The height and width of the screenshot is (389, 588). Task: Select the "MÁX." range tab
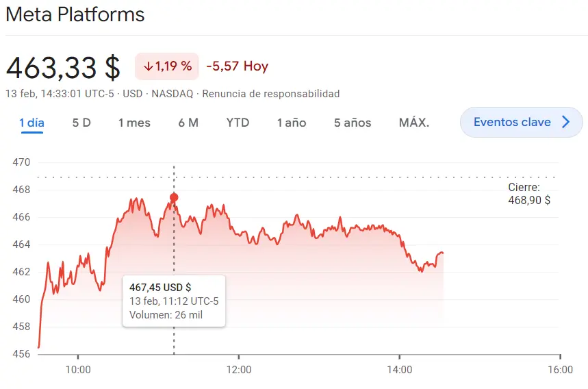click(x=414, y=123)
